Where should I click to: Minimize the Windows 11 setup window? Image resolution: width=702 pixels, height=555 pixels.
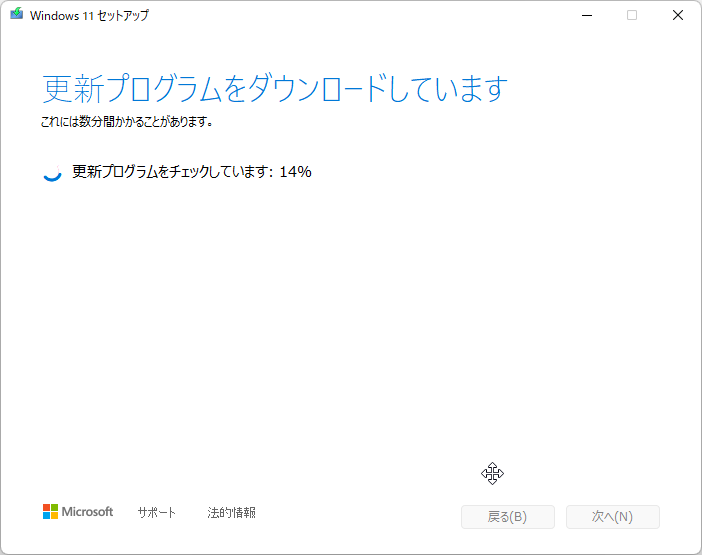click(x=587, y=15)
